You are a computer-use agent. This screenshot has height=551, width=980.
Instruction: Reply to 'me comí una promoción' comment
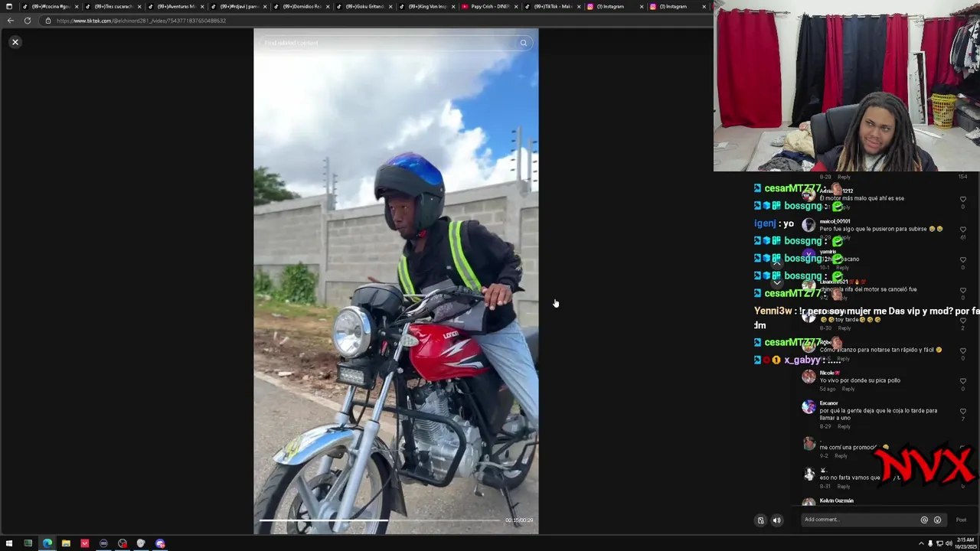pyautogui.click(x=841, y=456)
